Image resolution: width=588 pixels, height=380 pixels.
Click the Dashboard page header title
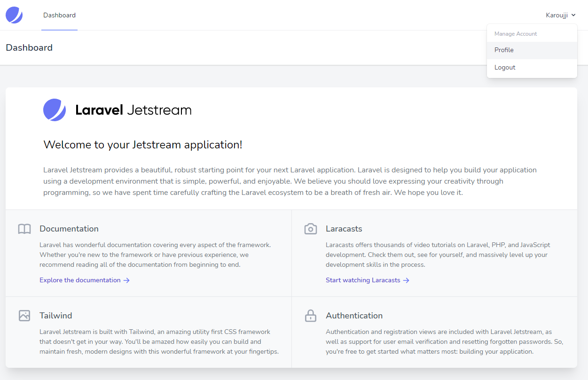pos(29,48)
